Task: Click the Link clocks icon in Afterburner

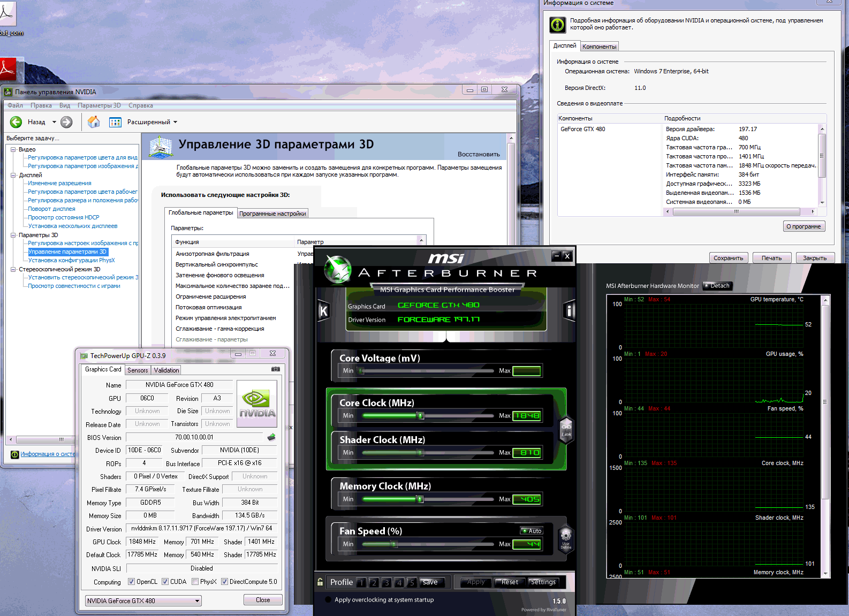Action: [x=566, y=430]
